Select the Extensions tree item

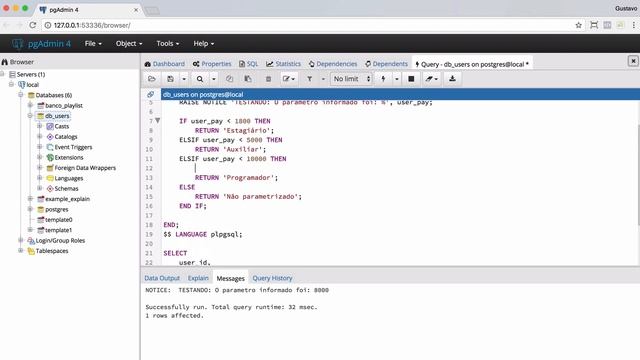69,157
